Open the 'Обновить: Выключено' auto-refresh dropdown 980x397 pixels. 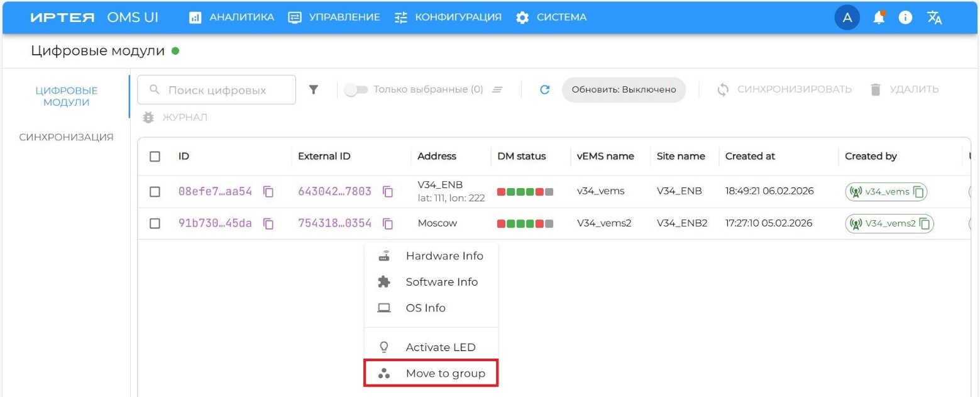[x=624, y=90]
